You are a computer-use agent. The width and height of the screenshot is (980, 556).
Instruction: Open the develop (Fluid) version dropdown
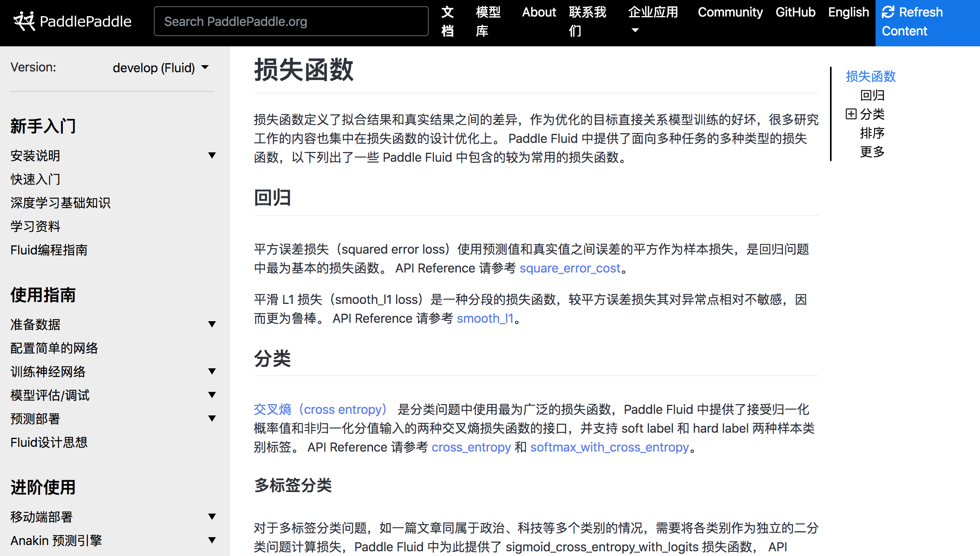point(160,68)
